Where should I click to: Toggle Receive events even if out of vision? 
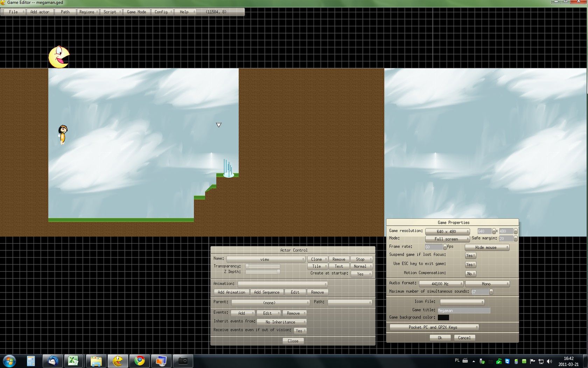(300, 331)
